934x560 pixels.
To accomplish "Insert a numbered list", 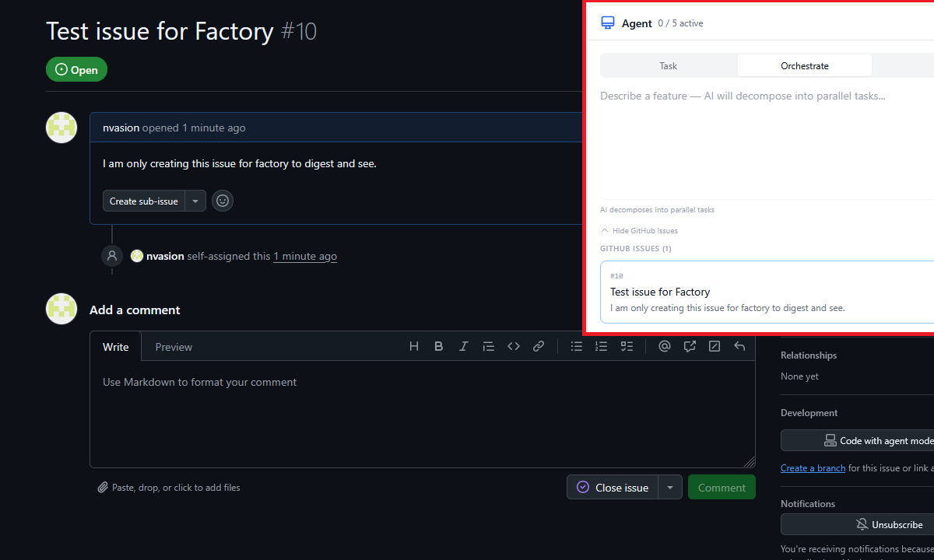I will pyautogui.click(x=601, y=346).
